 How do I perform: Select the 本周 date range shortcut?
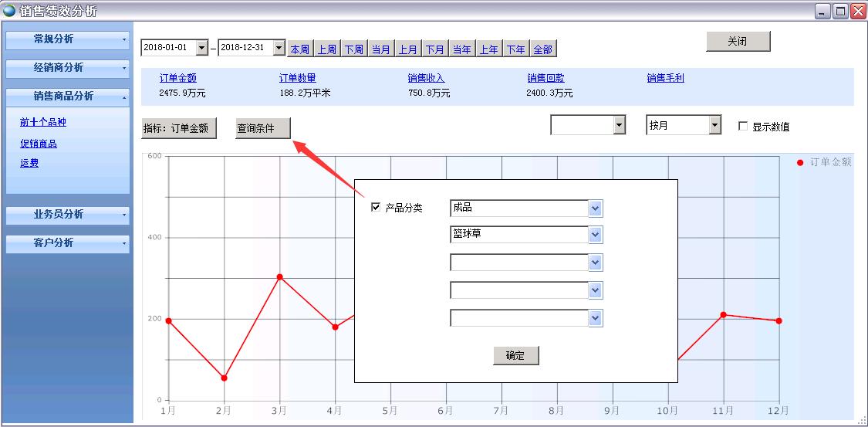point(299,49)
